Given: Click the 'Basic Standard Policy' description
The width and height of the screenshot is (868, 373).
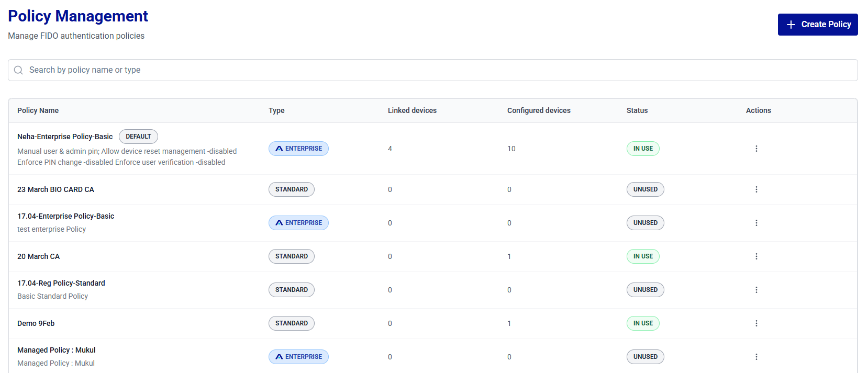Looking at the screenshot, I should [52, 296].
